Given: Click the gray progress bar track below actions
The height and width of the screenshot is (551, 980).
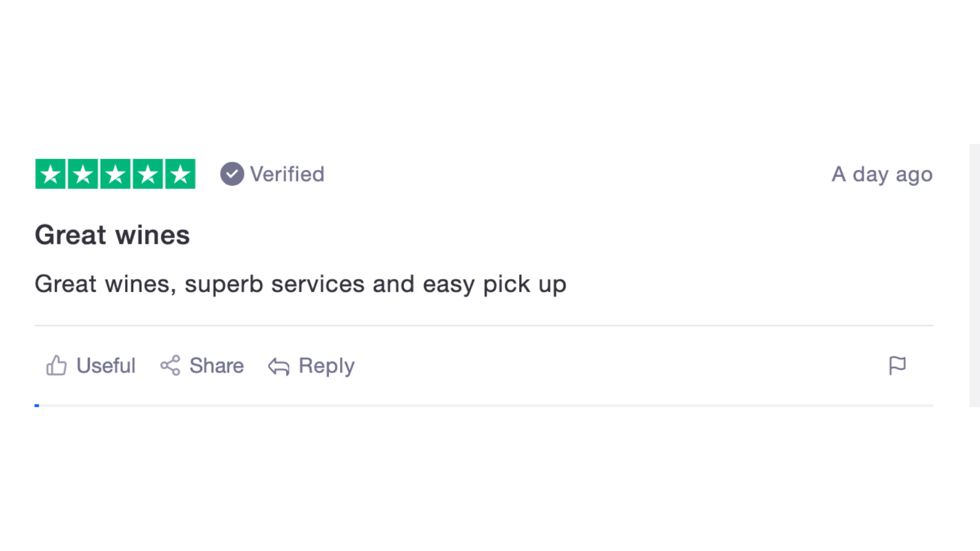Looking at the screenshot, I should (484, 406).
